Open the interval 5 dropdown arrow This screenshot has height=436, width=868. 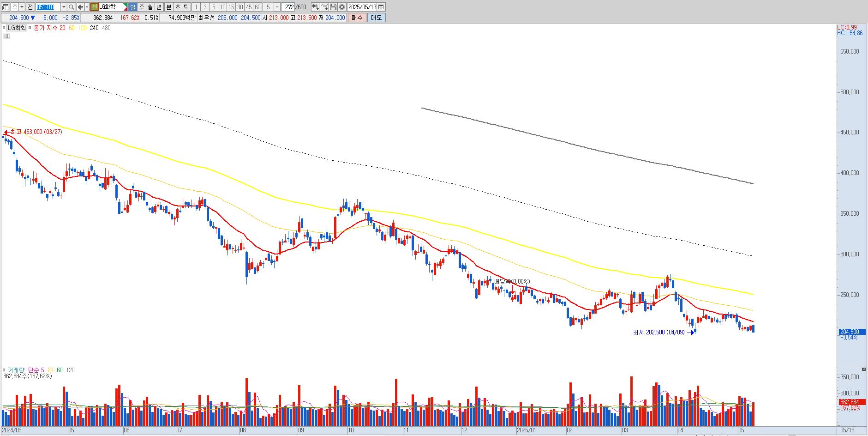point(277,7)
